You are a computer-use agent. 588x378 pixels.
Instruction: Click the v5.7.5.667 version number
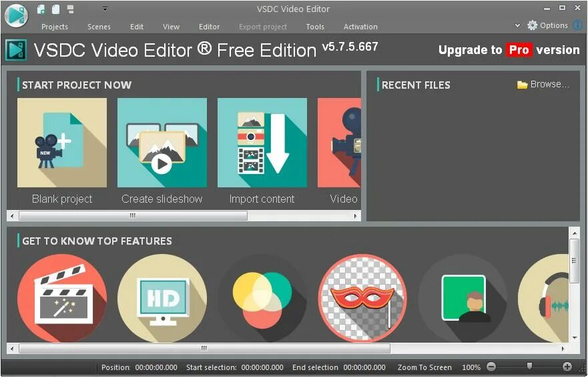(x=350, y=47)
